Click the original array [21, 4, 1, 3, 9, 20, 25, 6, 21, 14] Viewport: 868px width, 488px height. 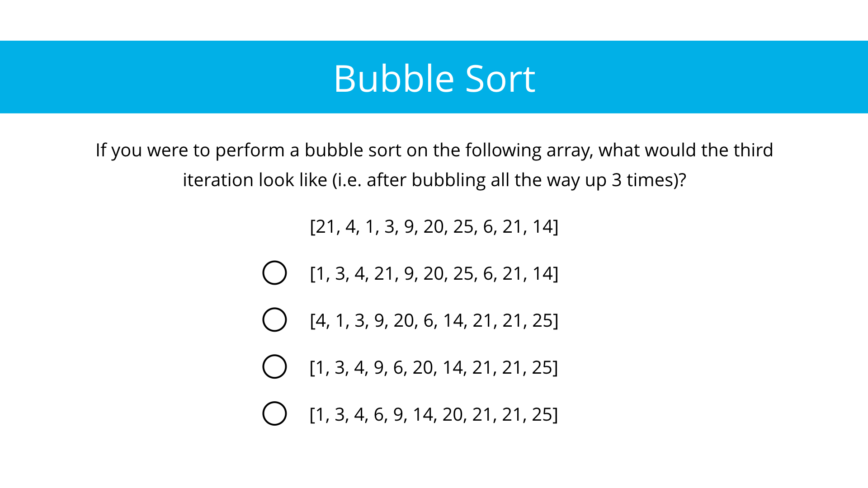(x=434, y=227)
